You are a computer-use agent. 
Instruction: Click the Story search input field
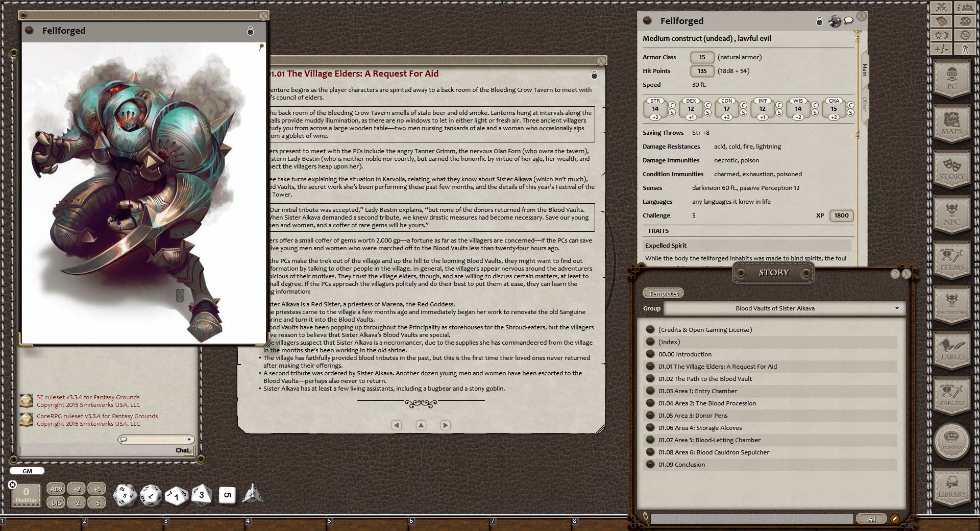(x=751, y=519)
